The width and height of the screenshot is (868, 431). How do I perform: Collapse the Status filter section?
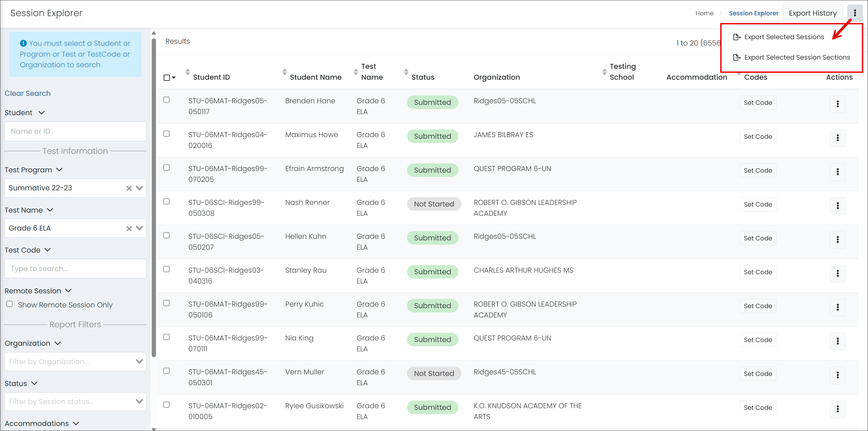point(34,383)
